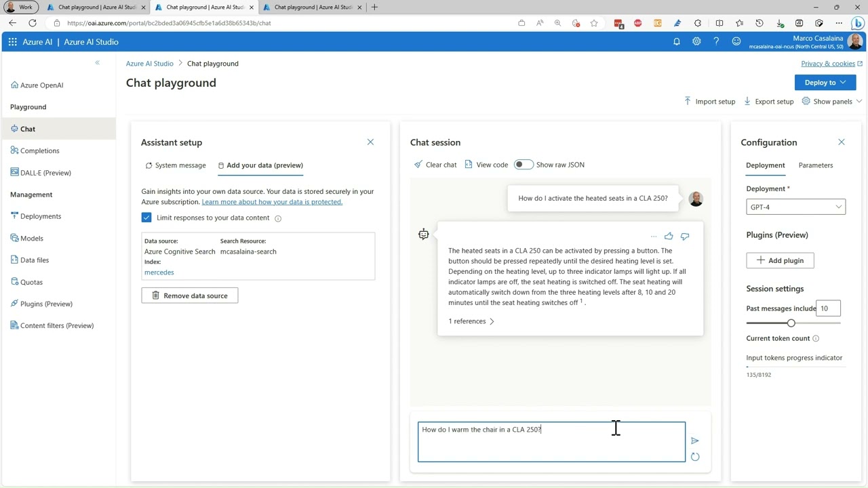
Task: Click View code
Action: point(486,165)
